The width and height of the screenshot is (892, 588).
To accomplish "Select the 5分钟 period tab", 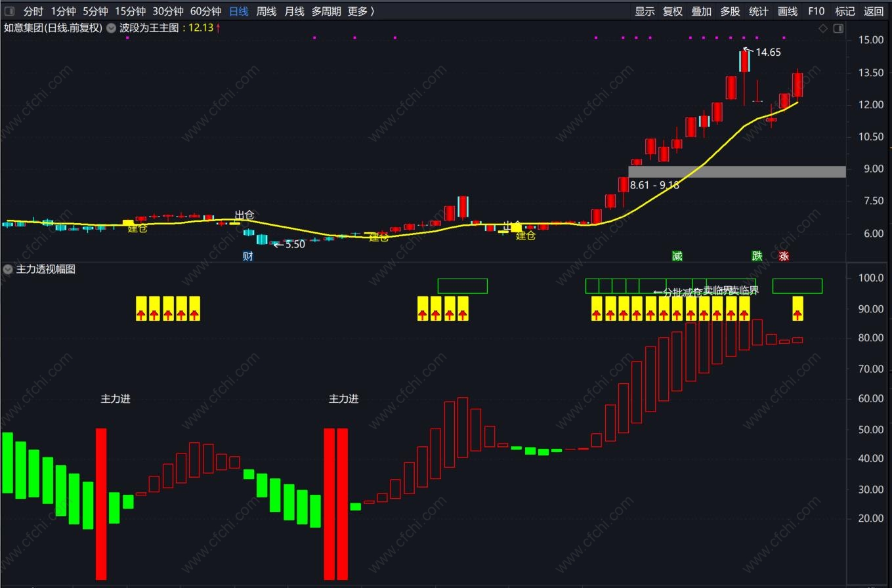I will [x=95, y=11].
